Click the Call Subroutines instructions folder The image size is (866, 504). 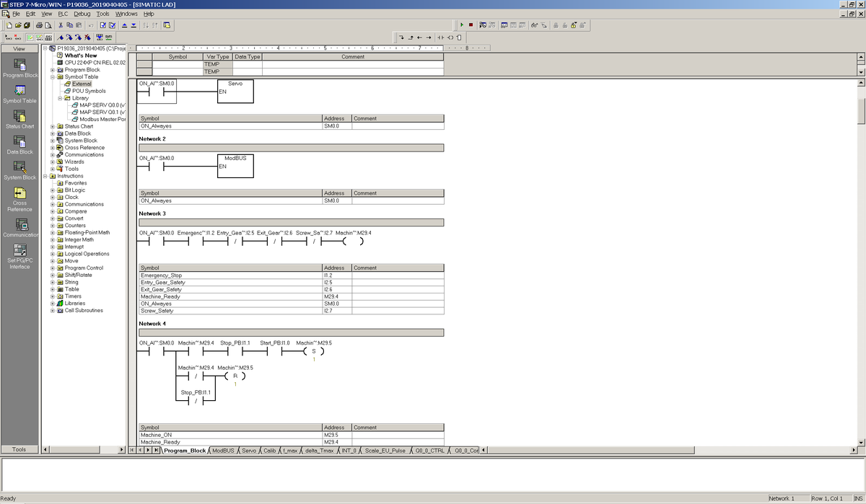(x=84, y=310)
